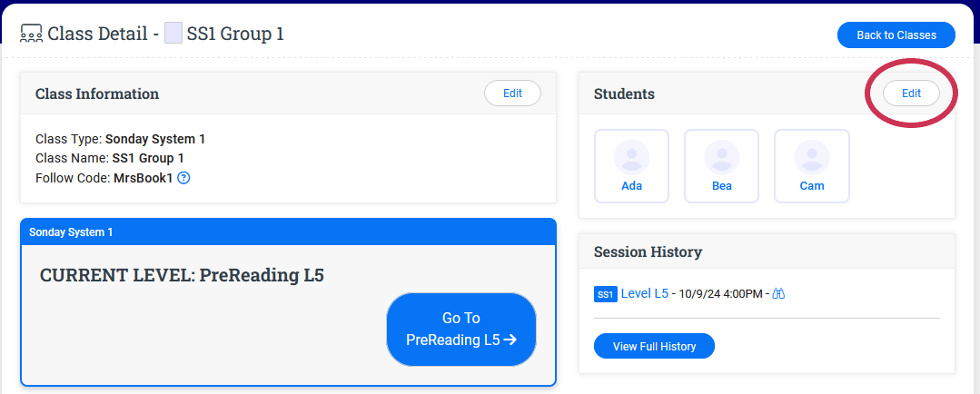This screenshot has height=394, width=980.
Task: Click the Session History panel heading
Action: (x=648, y=251)
